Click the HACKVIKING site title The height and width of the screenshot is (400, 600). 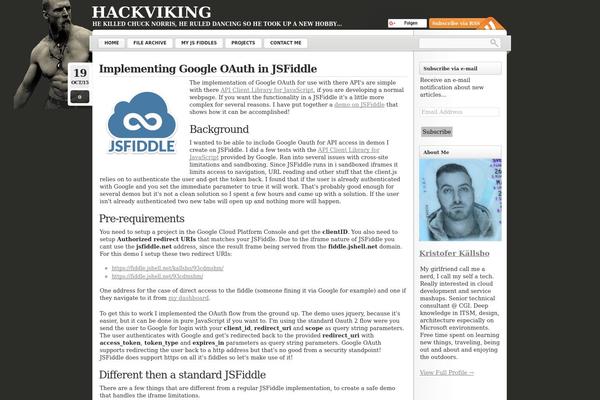click(152, 12)
